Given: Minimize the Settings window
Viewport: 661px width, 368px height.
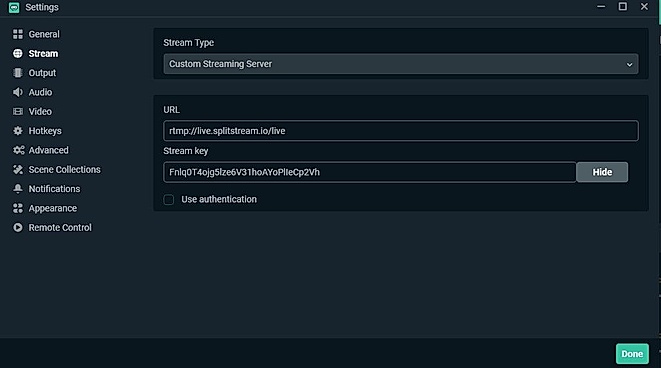Looking at the screenshot, I should click(601, 7).
